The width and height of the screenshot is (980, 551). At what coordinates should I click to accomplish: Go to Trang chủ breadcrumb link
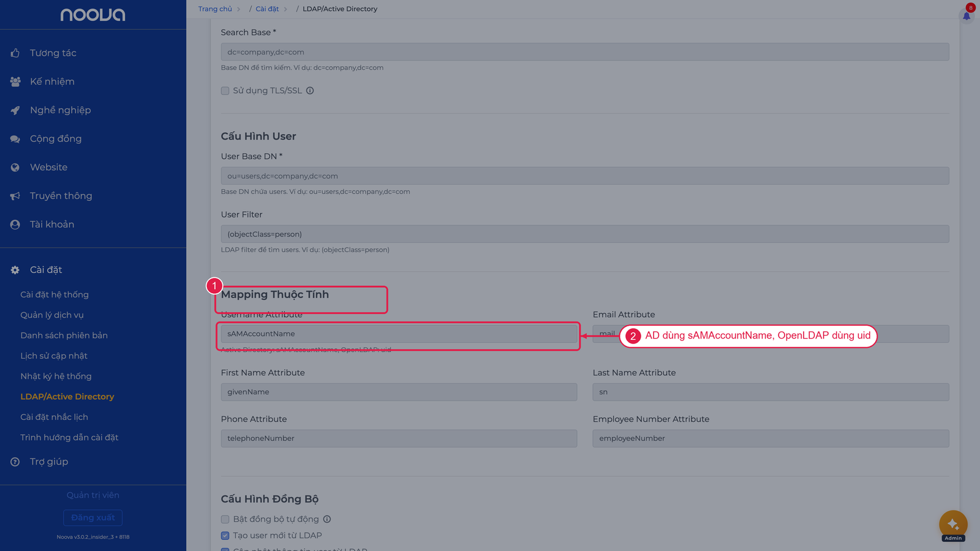(215, 9)
